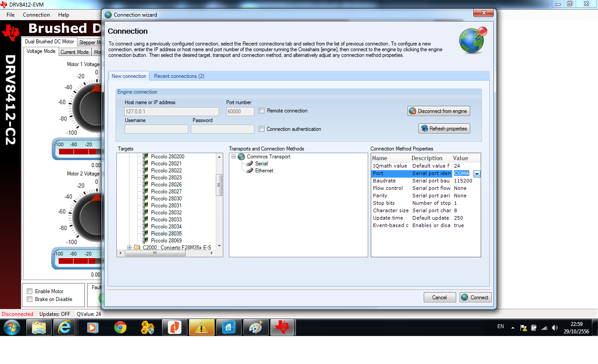Click the Serial connector icon
Screen dimensions: 598x364
[x=250, y=164]
